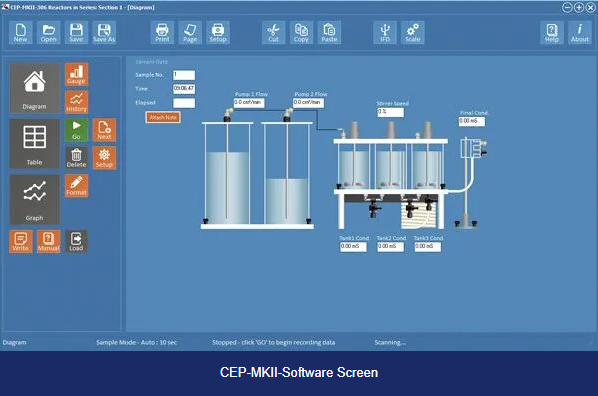Open the orange Setup gear icon
This screenshot has height=396, width=598.
(x=104, y=158)
